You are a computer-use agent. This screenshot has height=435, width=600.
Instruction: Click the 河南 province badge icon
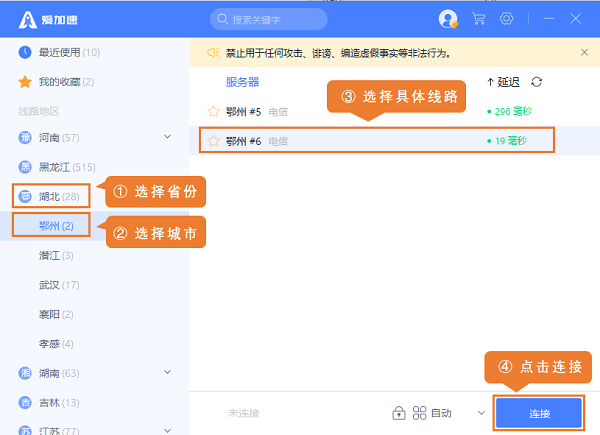tap(25, 137)
